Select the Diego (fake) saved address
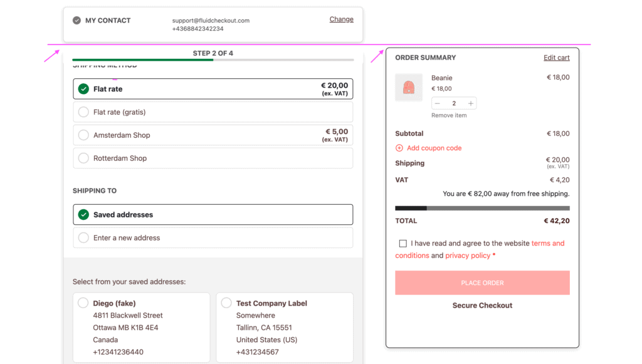The image size is (642, 364). coord(83,302)
